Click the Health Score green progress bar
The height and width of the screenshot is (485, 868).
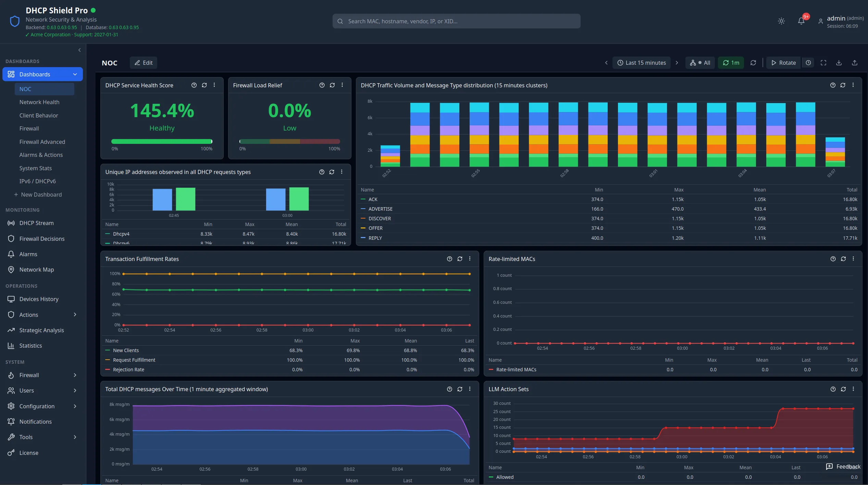(162, 141)
